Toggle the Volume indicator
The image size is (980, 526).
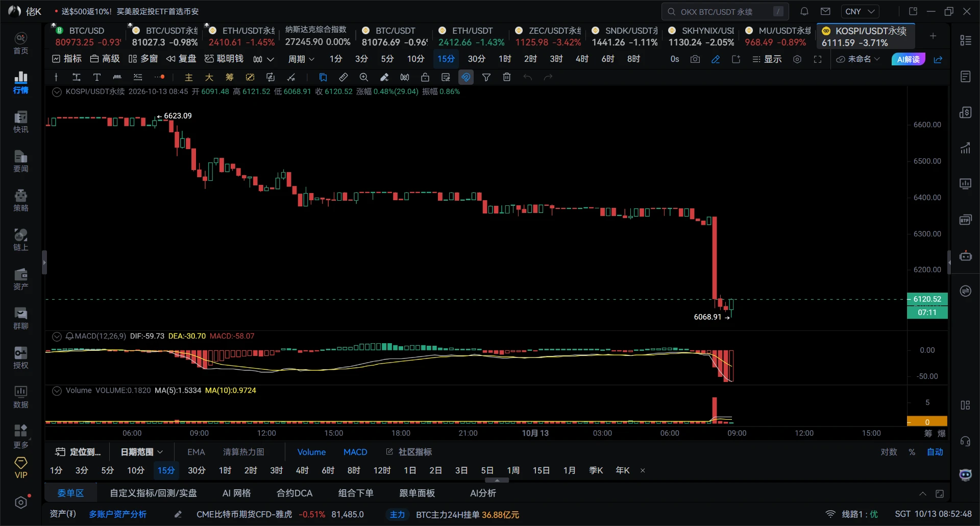pyautogui.click(x=311, y=452)
